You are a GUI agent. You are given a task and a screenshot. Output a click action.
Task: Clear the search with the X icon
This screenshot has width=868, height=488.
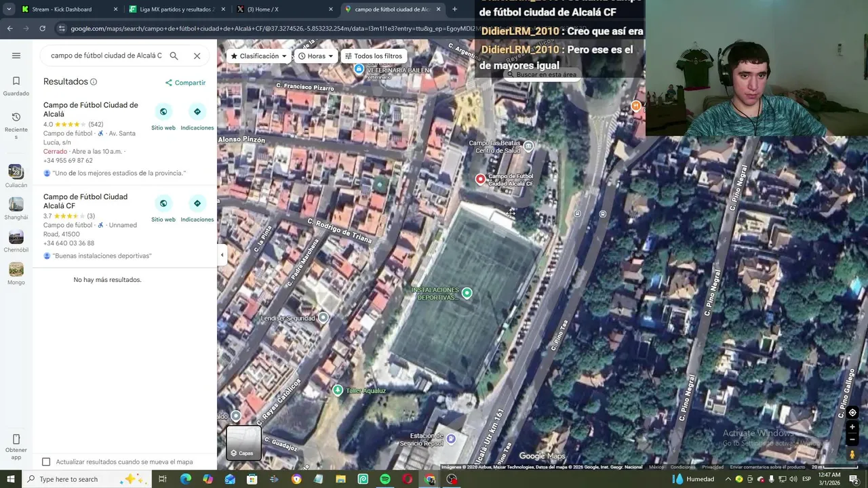tap(197, 56)
